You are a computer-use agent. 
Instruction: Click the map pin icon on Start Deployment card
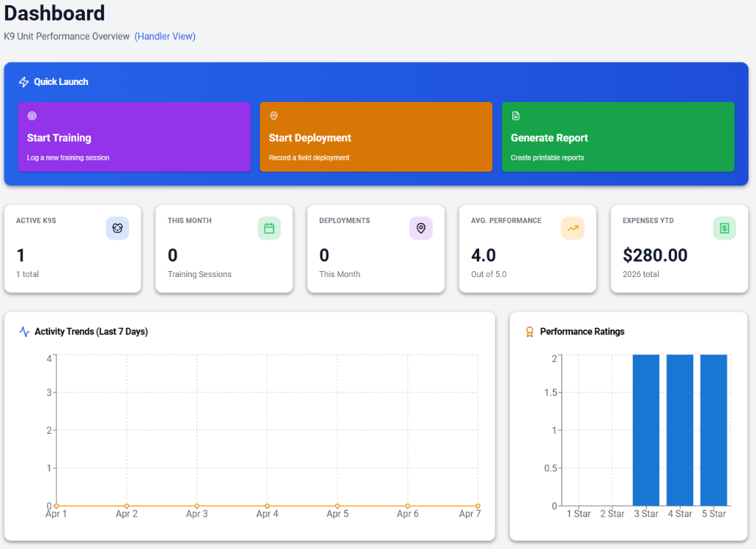pyautogui.click(x=274, y=116)
